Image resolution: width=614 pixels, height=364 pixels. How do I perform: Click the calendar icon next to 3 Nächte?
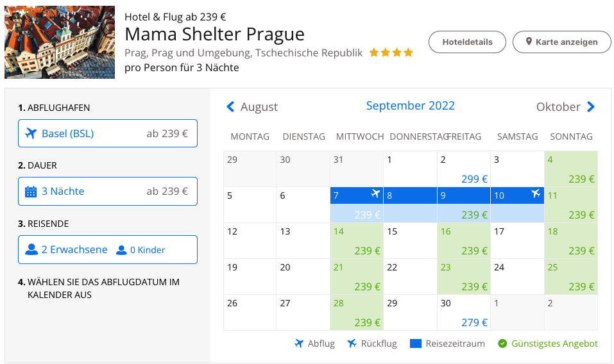(30, 192)
